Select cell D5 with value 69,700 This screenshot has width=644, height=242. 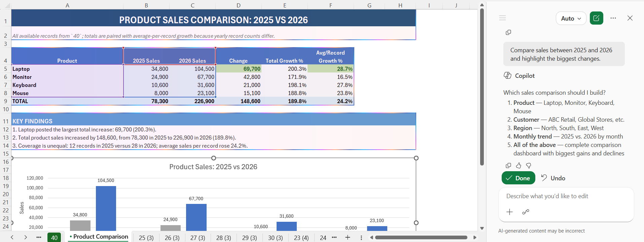click(239, 69)
